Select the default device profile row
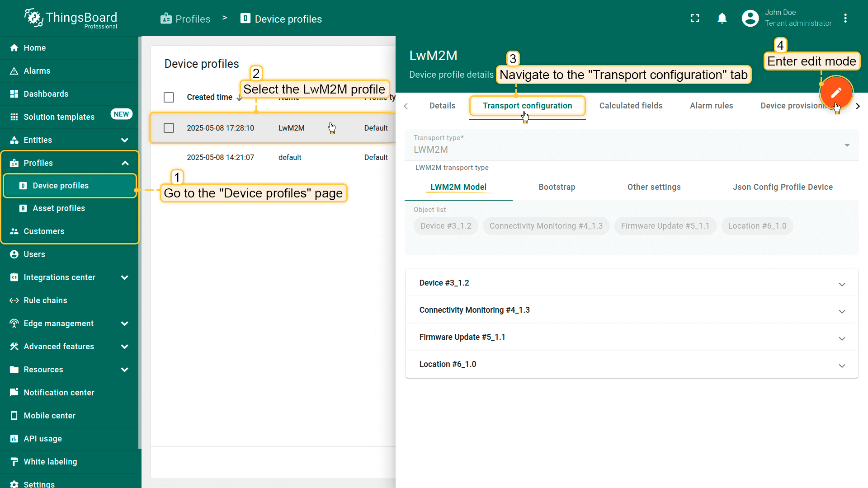Screen dimensions: 868x488 [289, 157]
